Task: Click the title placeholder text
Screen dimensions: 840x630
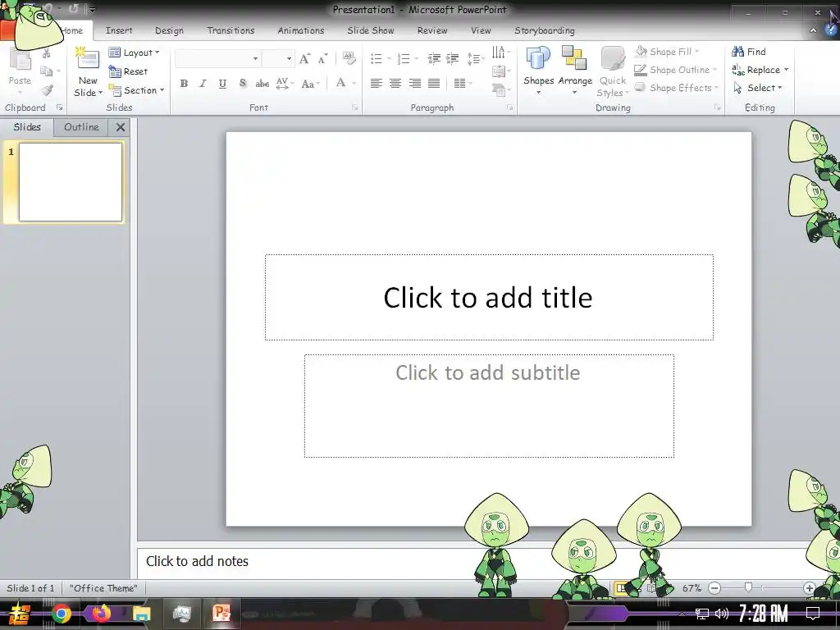Action: 488,297
